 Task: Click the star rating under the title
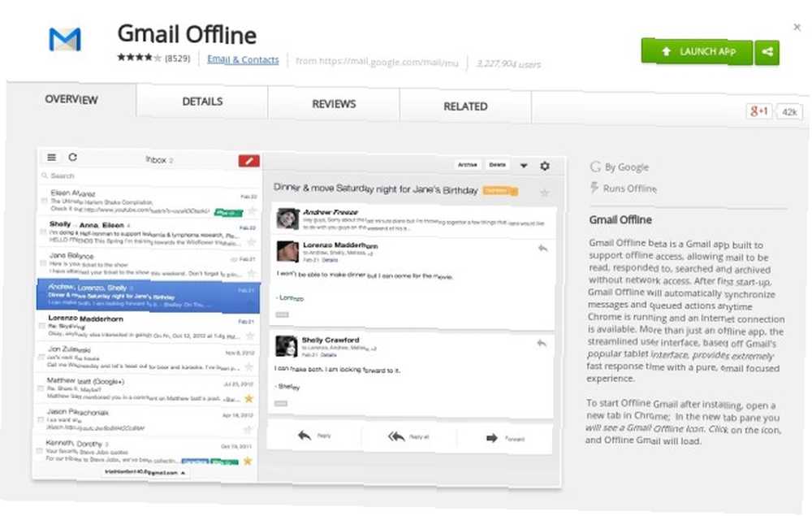tap(140, 57)
